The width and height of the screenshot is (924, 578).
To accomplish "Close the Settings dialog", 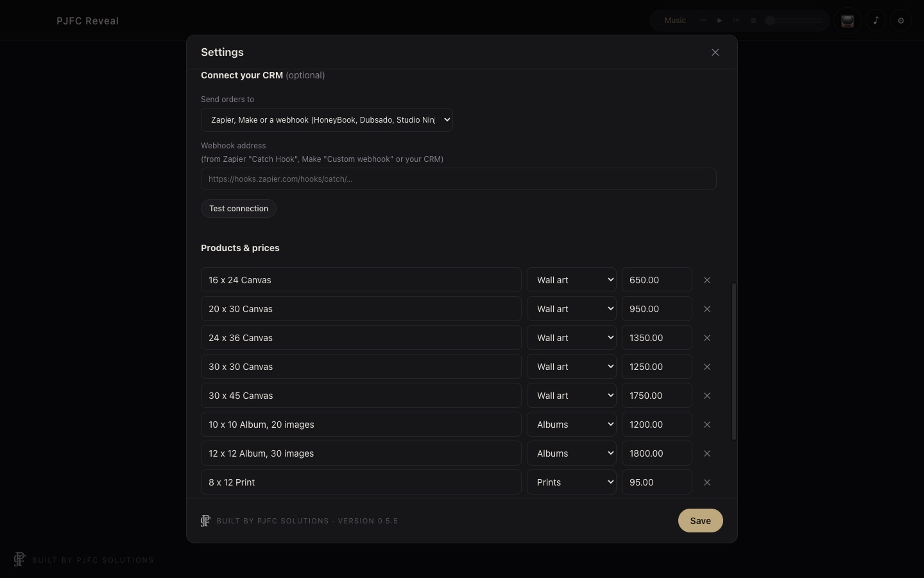I will coord(715,53).
